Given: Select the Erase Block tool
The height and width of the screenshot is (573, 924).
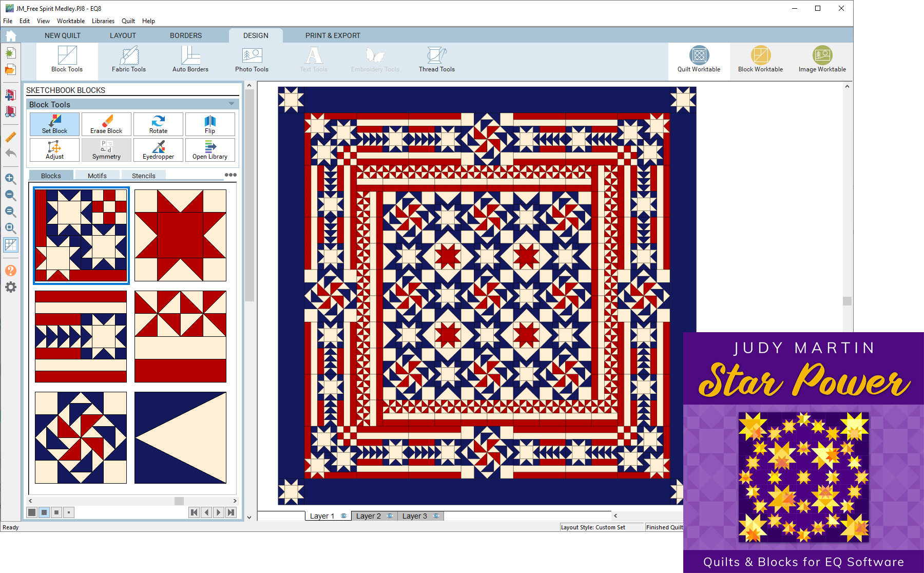Looking at the screenshot, I should tap(106, 124).
